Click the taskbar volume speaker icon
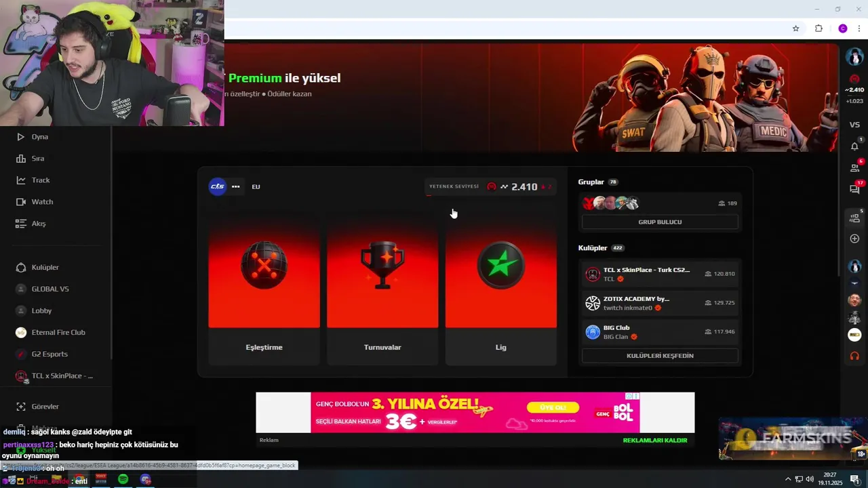The height and width of the screenshot is (488, 868). point(810,479)
